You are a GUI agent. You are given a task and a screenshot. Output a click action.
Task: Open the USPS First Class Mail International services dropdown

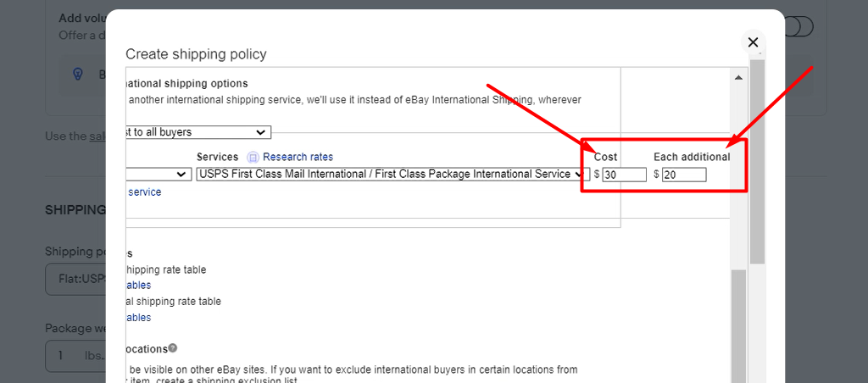393,175
